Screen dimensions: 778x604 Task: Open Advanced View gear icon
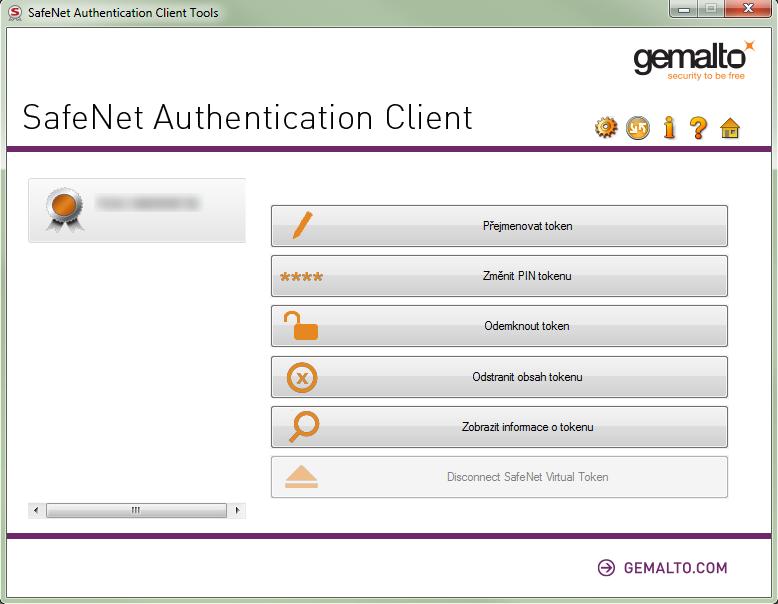pyautogui.click(x=606, y=128)
